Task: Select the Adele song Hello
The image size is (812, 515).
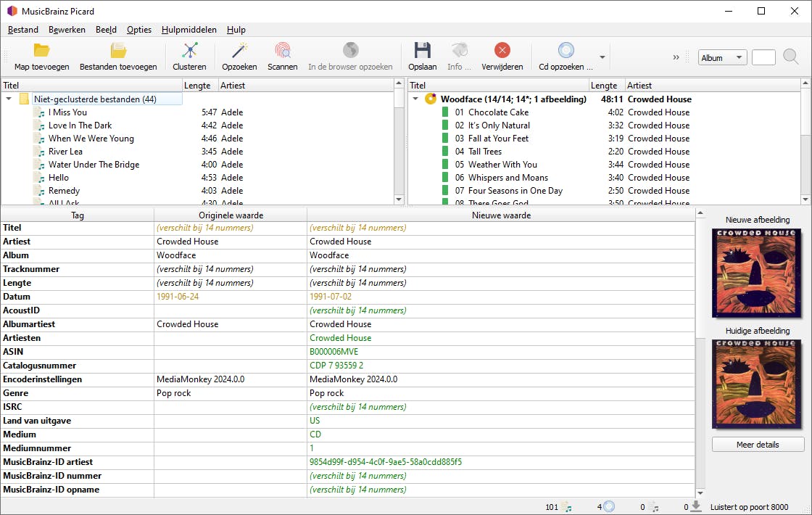Action: pos(59,178)
